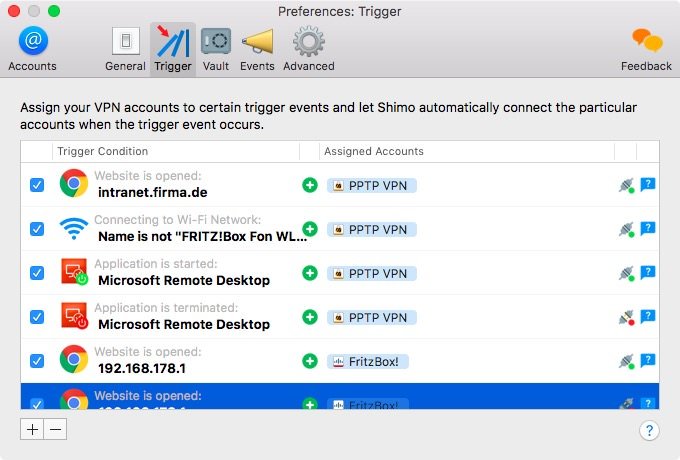Image resolution: width=680 pixels, height=460 pixels.
Task: Toggle connect action plug for Wi-Fi Network row
Action: coord(627,229)
